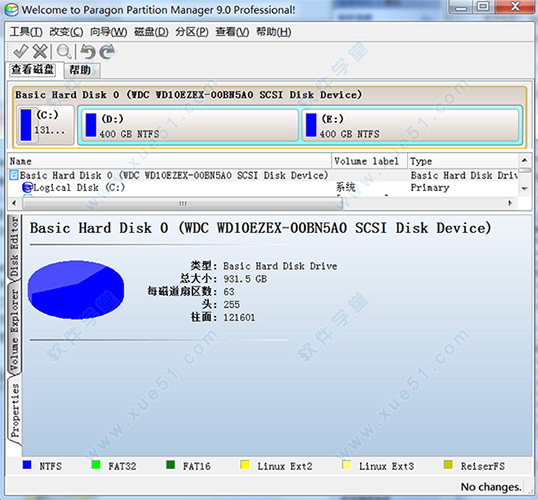This screenshot has width=538, height=500.
Task: Click the 255 heads value
Action: coord(232,304)
